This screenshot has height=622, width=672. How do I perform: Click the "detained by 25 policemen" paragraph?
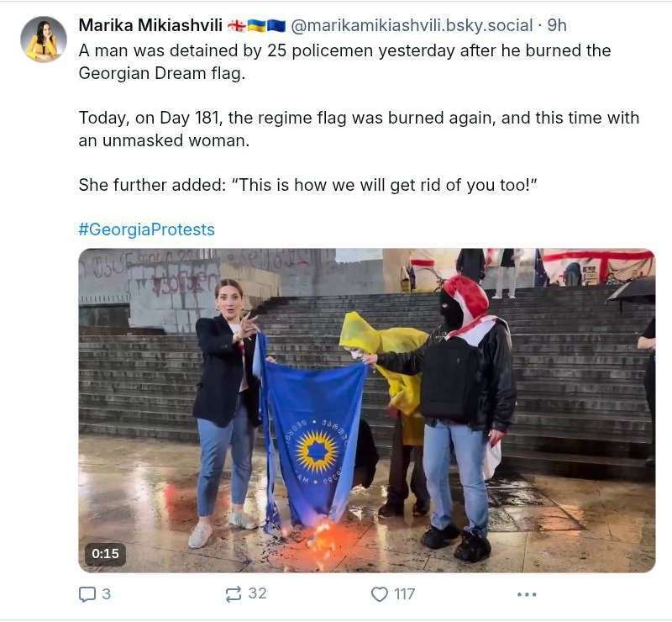pos(344,61)
